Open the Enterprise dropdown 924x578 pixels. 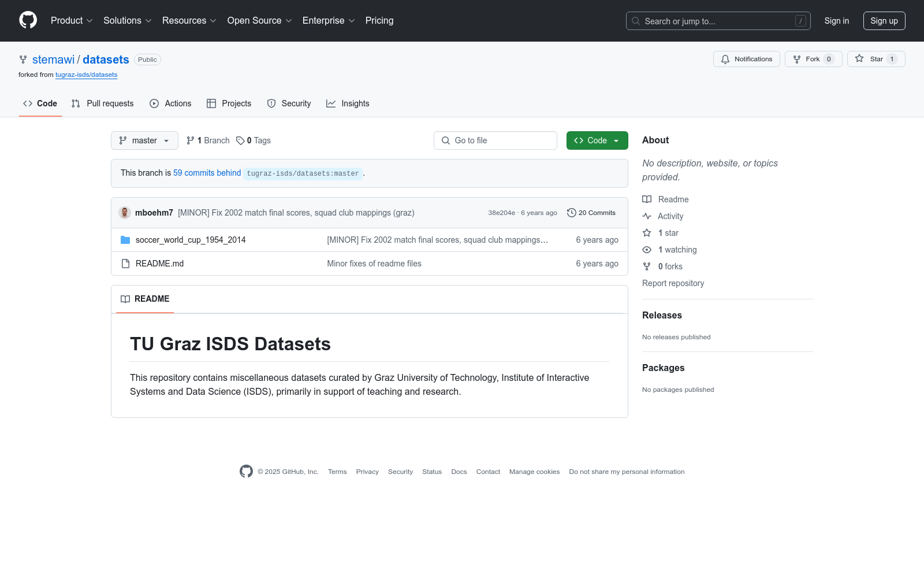[329, 21]
